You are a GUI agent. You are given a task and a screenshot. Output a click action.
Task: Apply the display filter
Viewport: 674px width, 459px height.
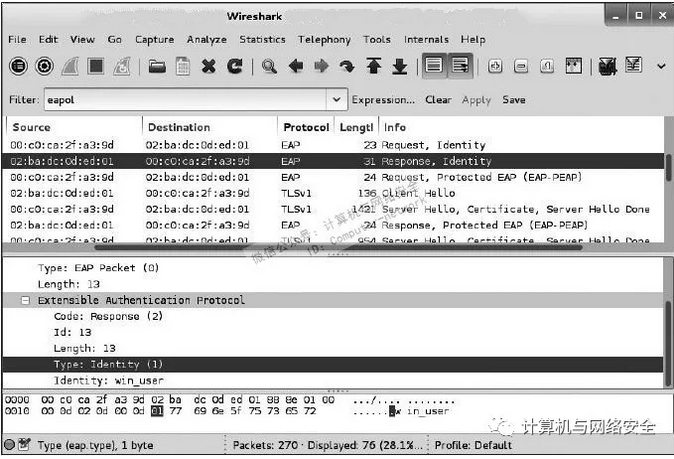coord(476,100)
